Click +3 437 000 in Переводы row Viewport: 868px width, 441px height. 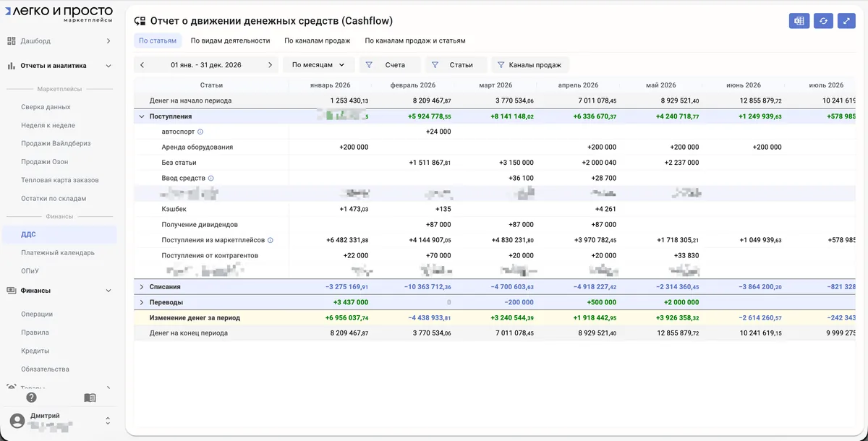(350, 302)
